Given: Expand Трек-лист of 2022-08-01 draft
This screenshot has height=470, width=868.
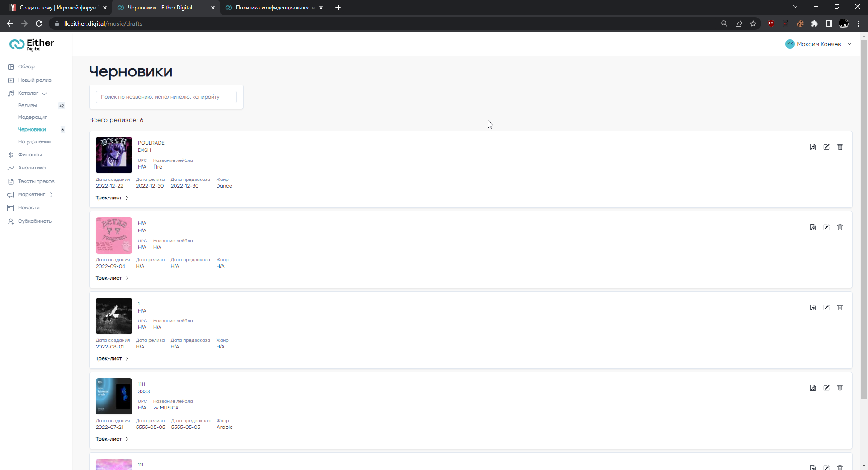Looking at the screenshot, I should click(112, 359).
